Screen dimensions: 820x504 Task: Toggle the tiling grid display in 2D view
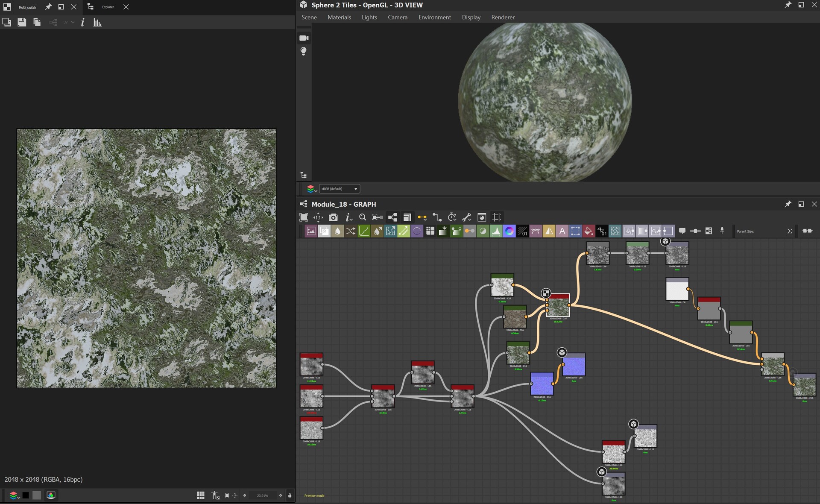200,495
